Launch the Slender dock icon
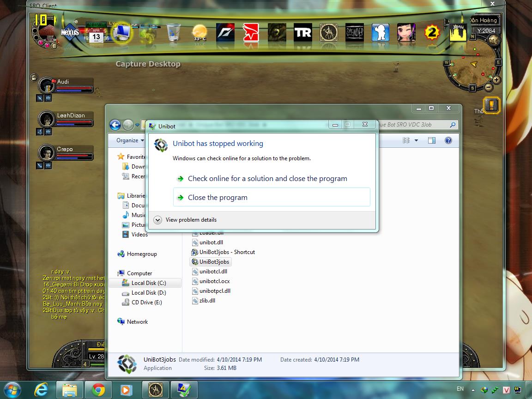 coord(355,32)
